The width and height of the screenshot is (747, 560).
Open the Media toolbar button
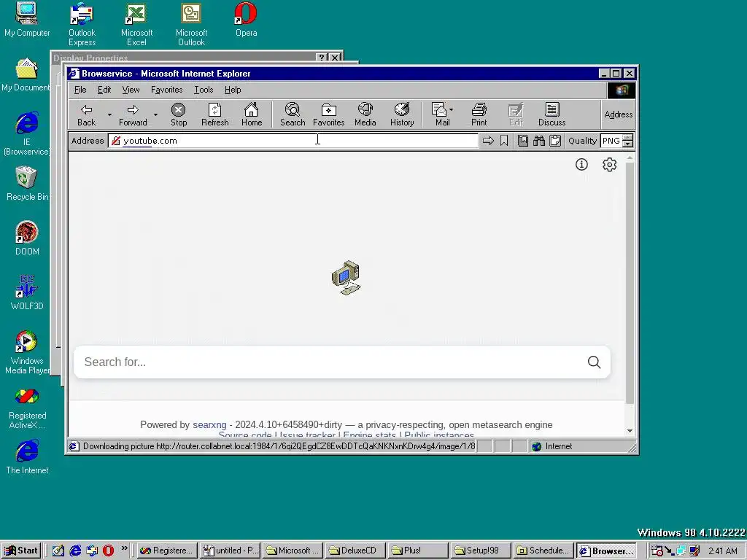pos(365,114)
